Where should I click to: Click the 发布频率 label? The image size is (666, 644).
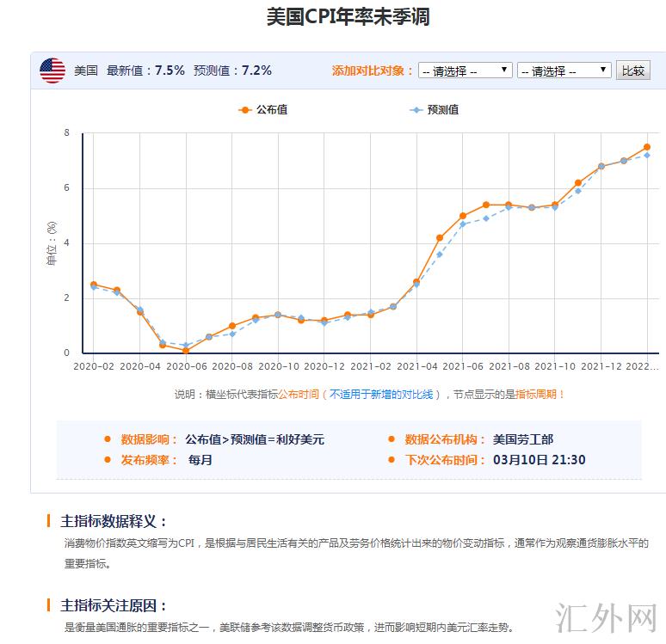[148, 460]
